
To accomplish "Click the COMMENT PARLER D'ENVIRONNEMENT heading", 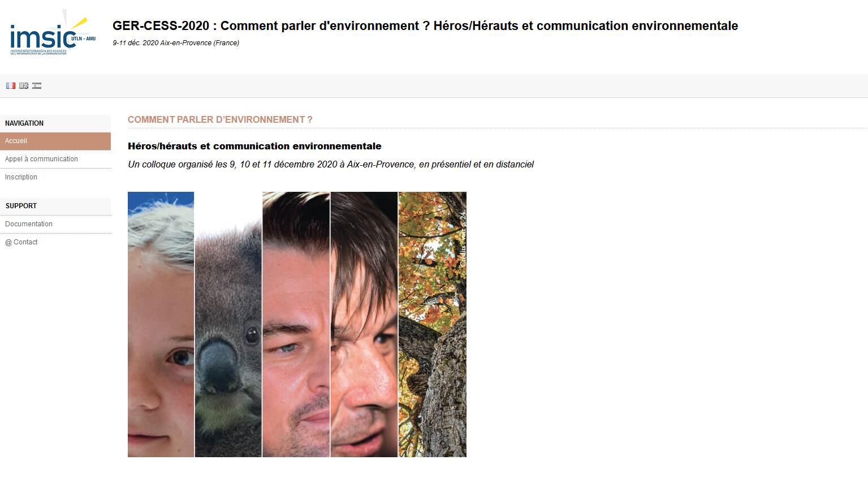I will 220,119.
